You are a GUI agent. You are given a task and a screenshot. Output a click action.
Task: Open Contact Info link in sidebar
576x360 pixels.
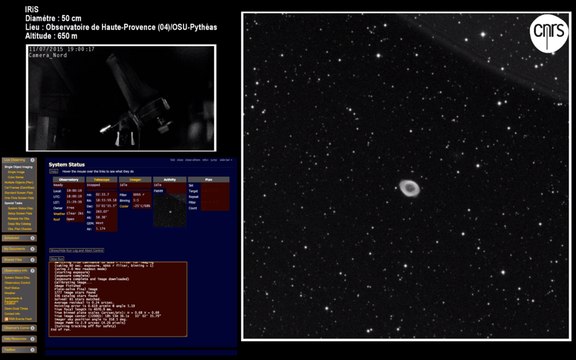click(12, 314)
